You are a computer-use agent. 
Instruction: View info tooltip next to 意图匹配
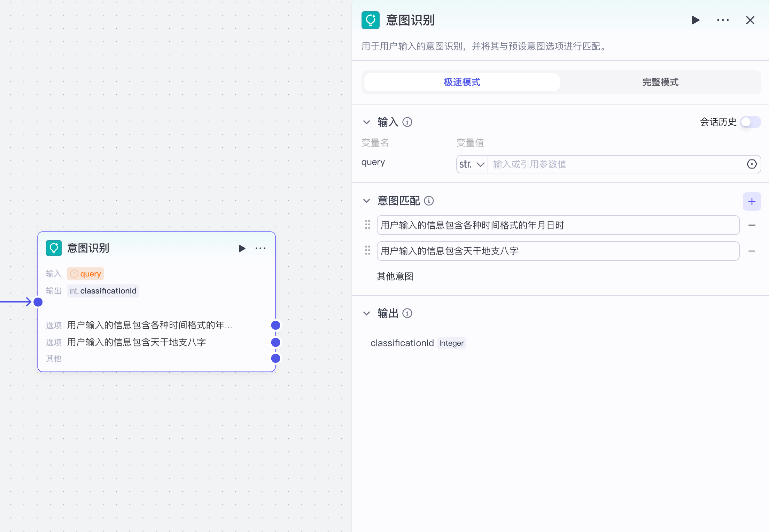pyautogui.click(x=429, y=201)
